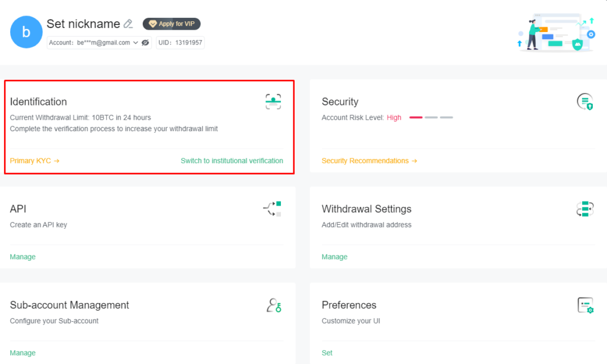This screenshot has width=607, height=364.
Task: Toggle email visibility with the eye icon
Action: click(145, 43)
